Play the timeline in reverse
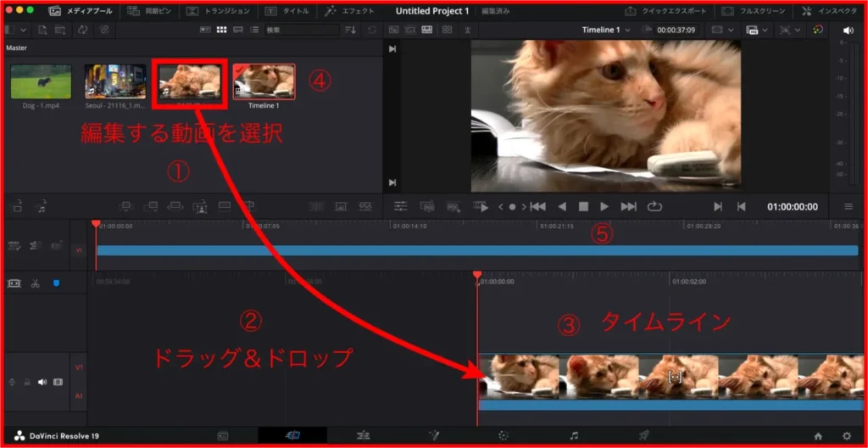 (x=562, y=207)
